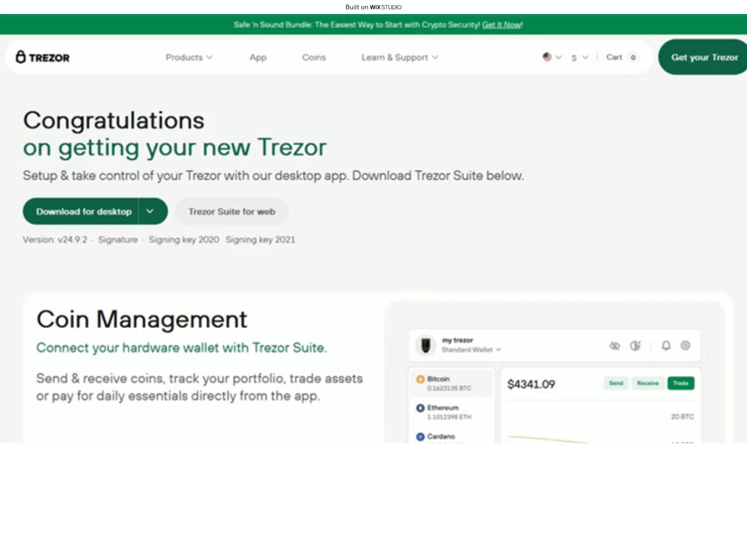
Task: Open the Coins page
Action: [314, 57]
